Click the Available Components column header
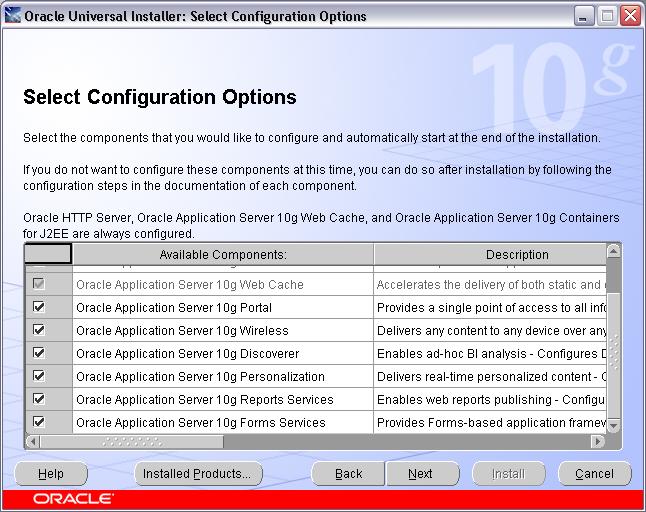The height and width of the screenshot is (512, 646). click(223, 255)
